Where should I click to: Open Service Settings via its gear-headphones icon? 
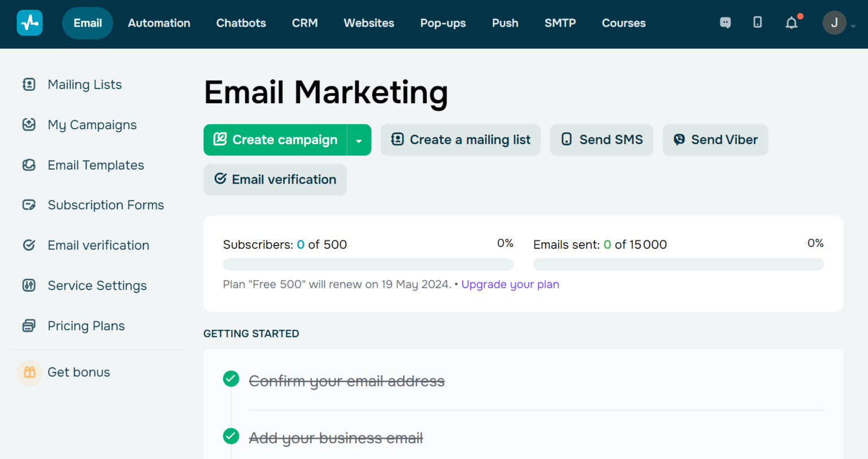point(29,285)
